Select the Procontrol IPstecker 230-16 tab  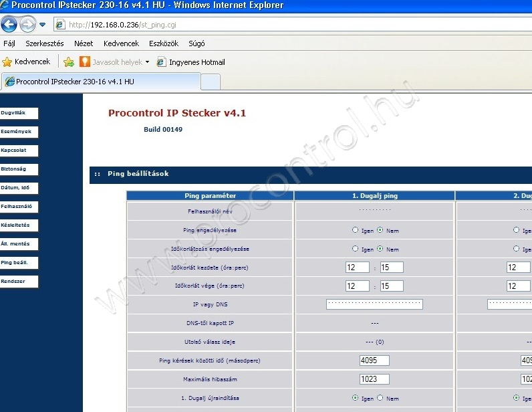pos(101,82)
